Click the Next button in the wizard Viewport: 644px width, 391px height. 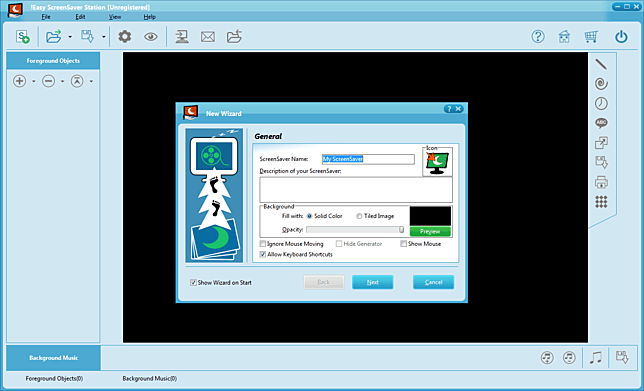[x=373, y=282]
